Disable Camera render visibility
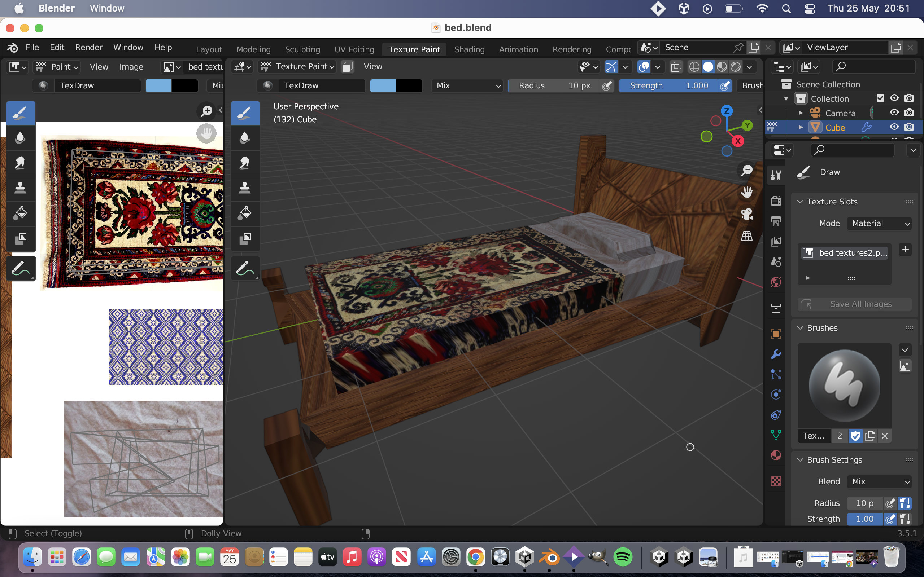The image size is (924, 577). (909, 113)
